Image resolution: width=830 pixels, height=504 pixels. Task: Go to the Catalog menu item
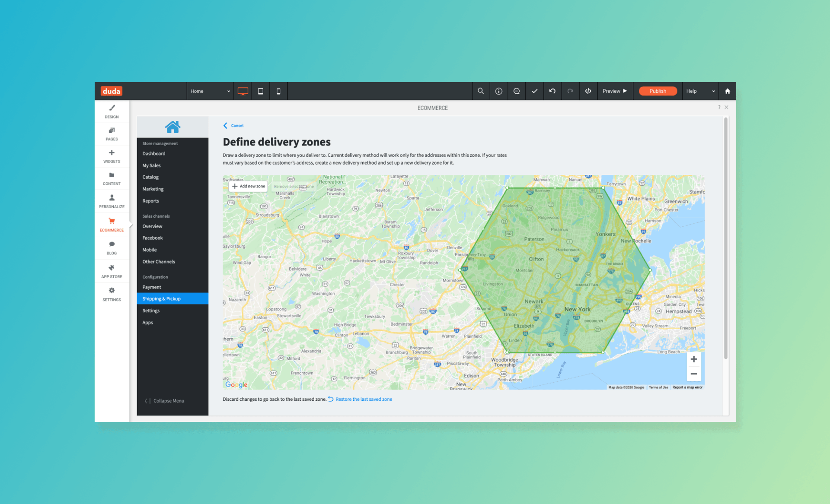point(150,177)
